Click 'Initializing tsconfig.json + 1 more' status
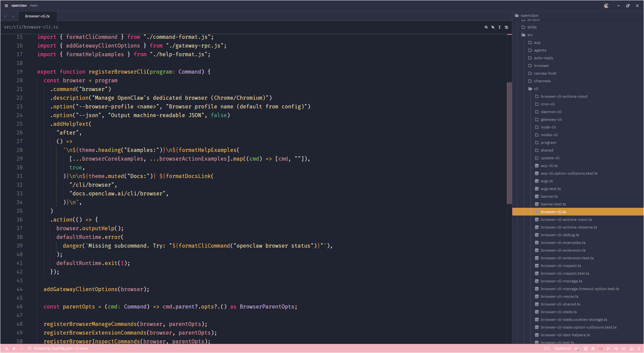The width and height of the screenshot is (644, 353). coord(61,349)
